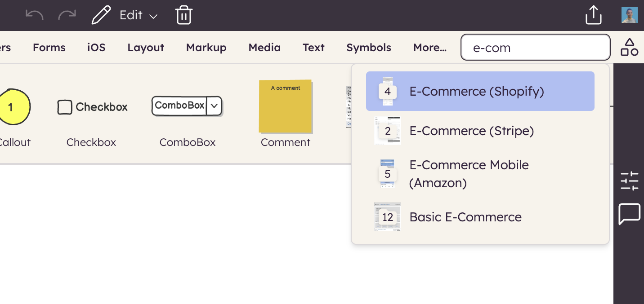Switch to the Markup category
The image size is (644, 304).
coord(206,48)
